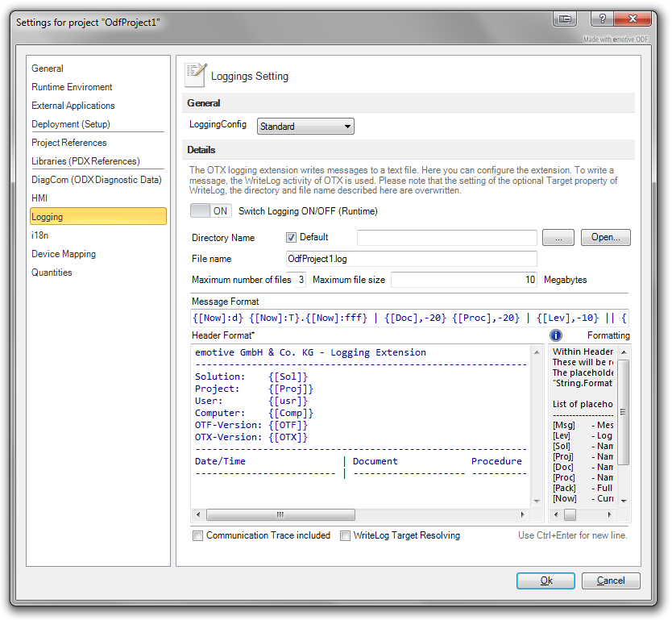Viewport: 672px width, 620px height.
Task: Click the Loggings Setting notepad icon
Action: [195, 75]
